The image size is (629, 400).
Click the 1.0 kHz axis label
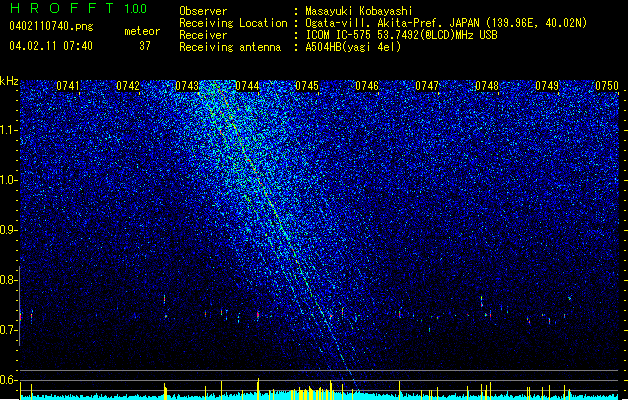click(8, 180)
